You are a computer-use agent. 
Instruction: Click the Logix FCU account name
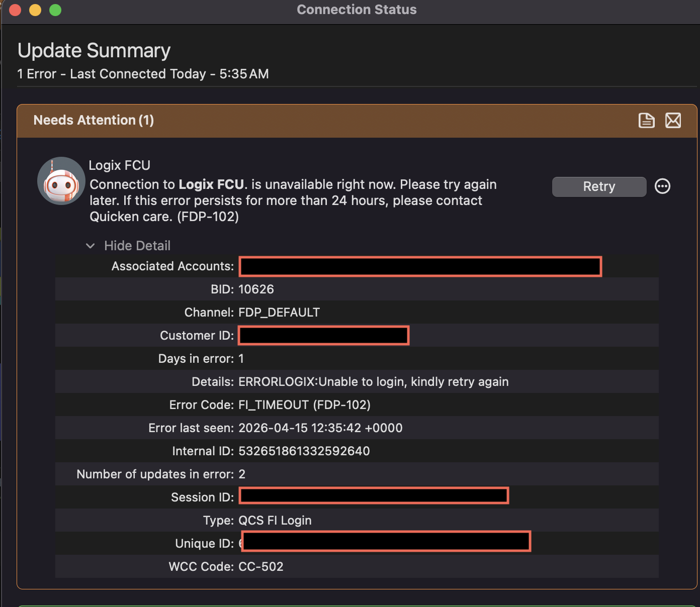119,165
